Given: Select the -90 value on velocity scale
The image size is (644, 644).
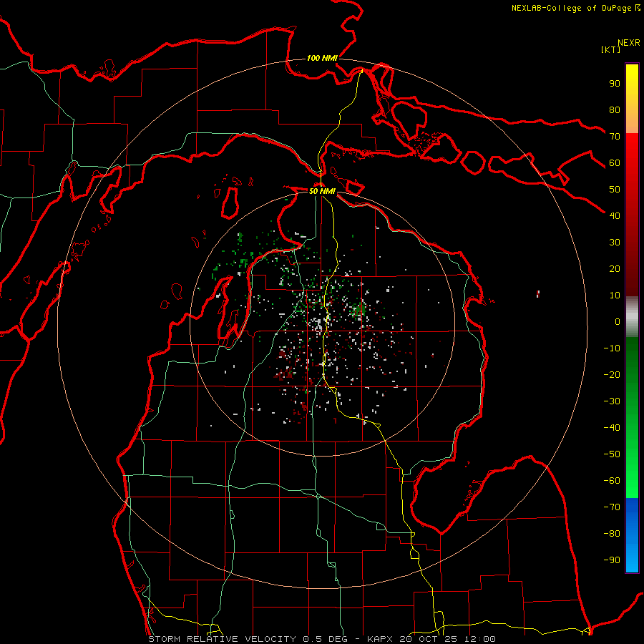Looking at the screenshot, I should tap(612, 560).
